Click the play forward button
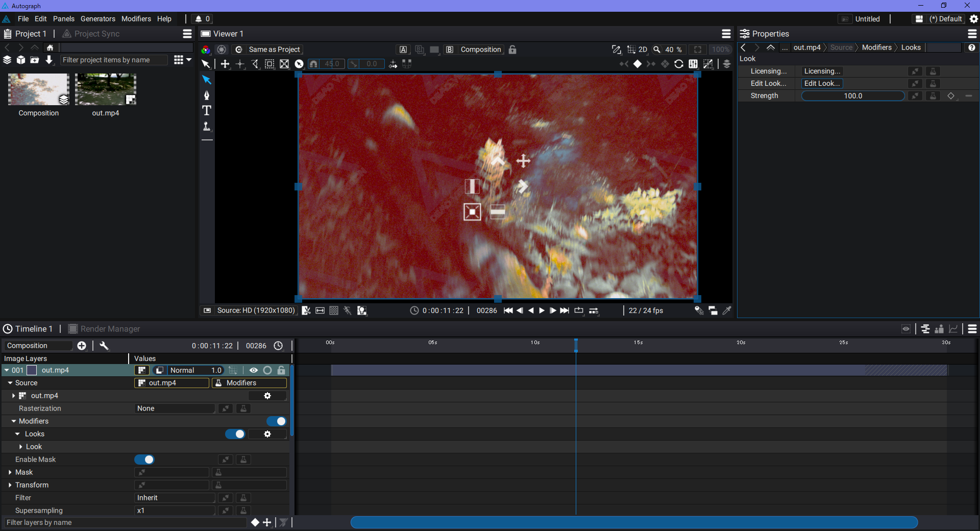This screenshot has width=980, height=531. pyautogui.click(x=542, y=310)
